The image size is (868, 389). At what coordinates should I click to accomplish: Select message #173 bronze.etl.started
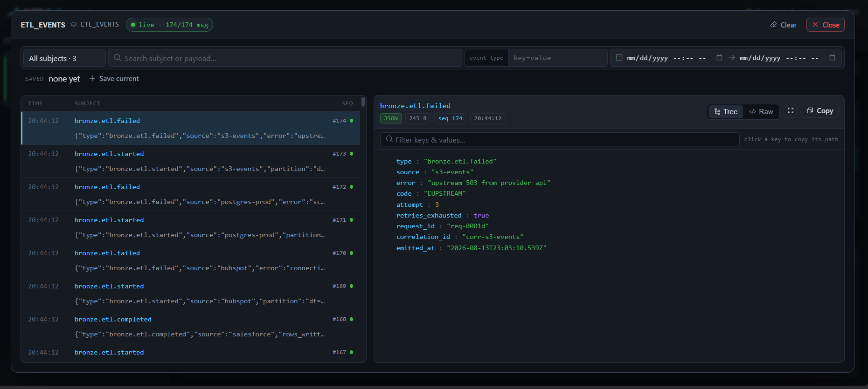[x=190, y=161]
